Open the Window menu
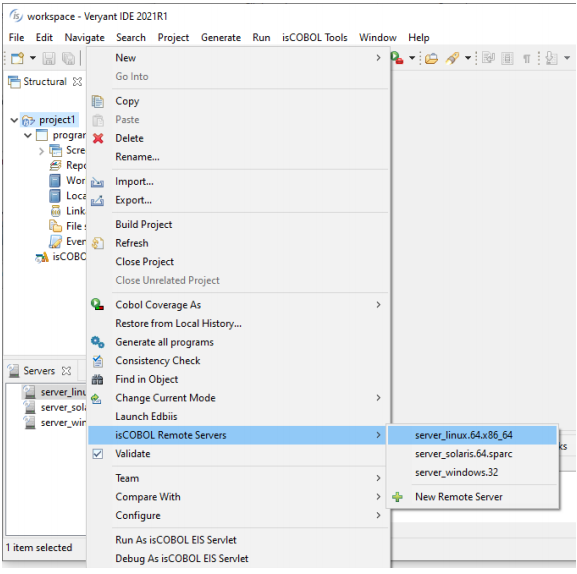577x574 pixels. [378, 38]
